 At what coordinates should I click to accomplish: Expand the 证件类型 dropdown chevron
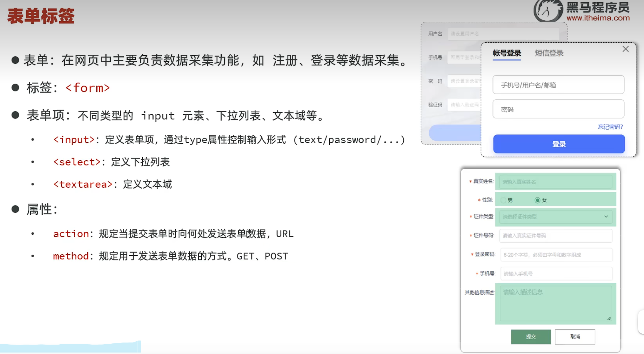[606, 217]
